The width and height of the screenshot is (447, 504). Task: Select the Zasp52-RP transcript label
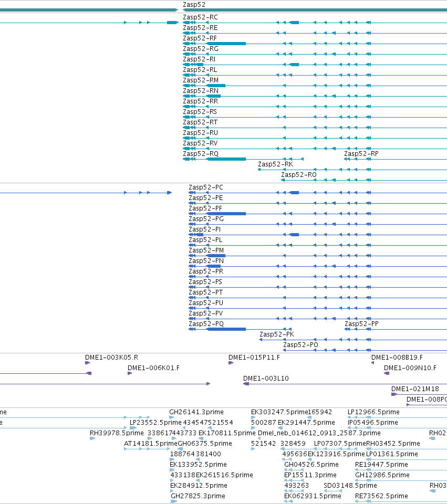click(x=361, y=154)
